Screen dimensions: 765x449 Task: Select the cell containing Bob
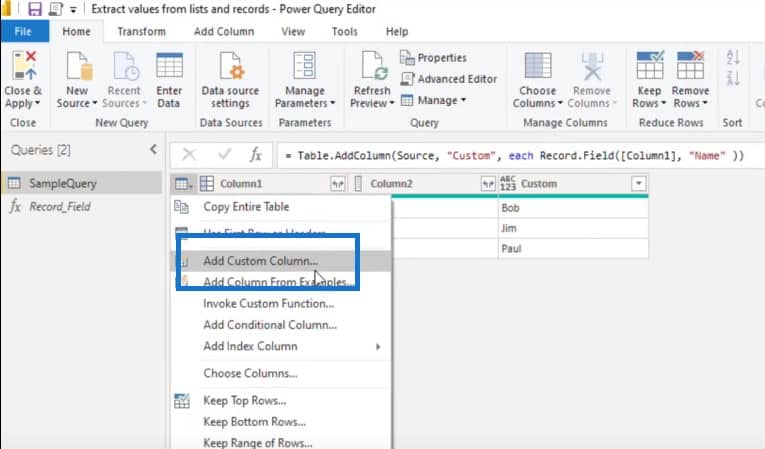coord(573,208)
